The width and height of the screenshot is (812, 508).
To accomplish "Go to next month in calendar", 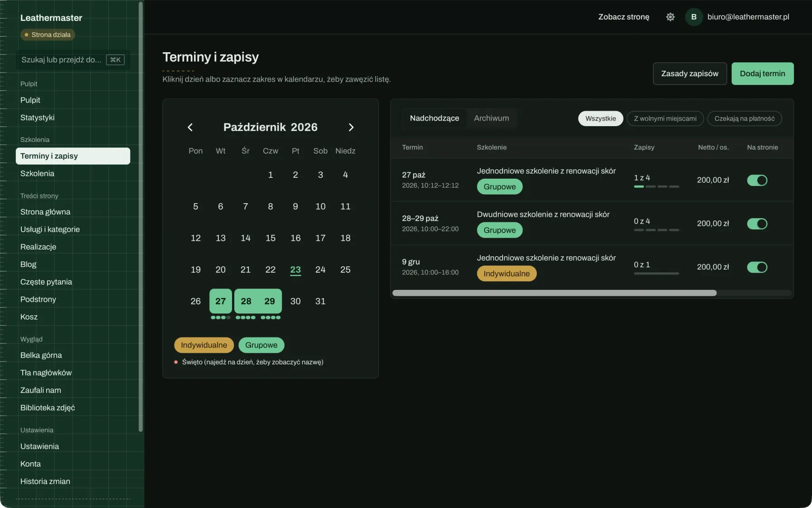I will pos(351,127).
